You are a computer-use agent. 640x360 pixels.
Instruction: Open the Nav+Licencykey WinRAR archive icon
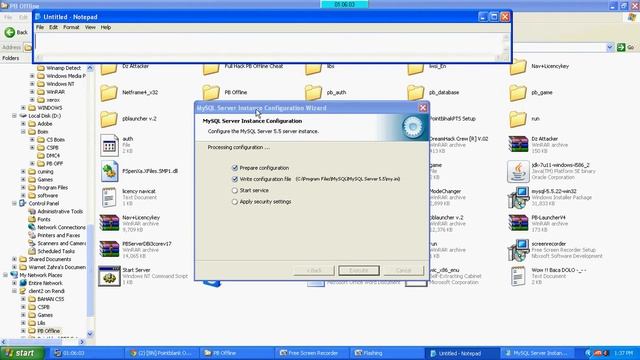point(109,224)
